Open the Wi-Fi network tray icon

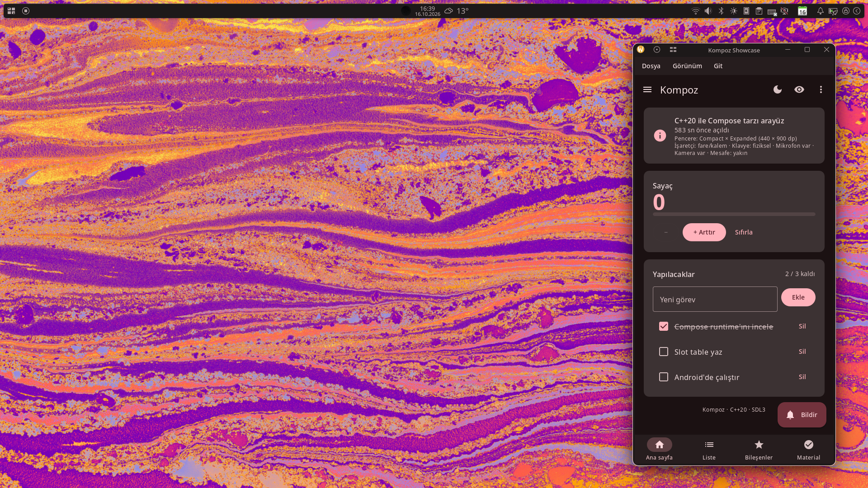coord(696,11)
